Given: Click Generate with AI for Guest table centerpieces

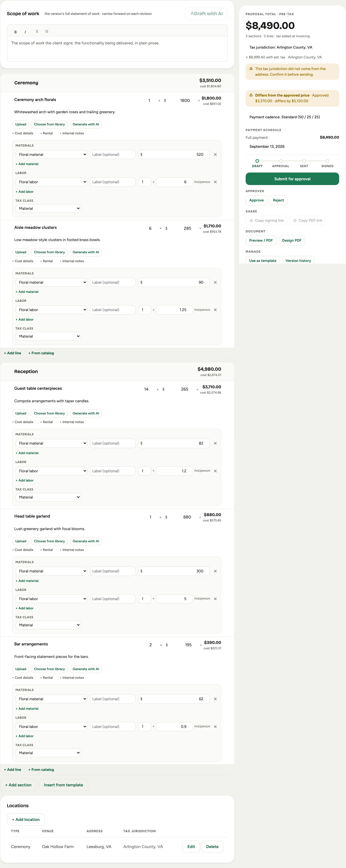Looking at the screenshot, I should 86,413.
